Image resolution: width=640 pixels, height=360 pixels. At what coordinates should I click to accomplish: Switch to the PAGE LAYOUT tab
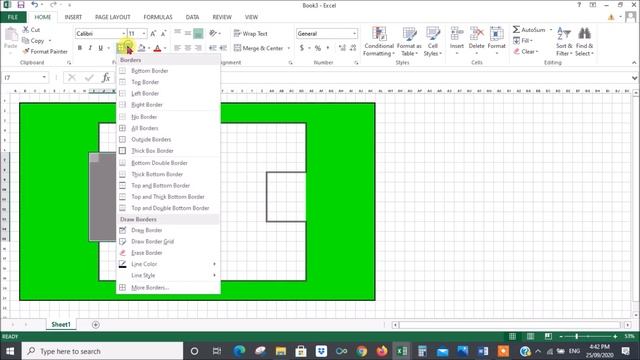pos(113,17)
